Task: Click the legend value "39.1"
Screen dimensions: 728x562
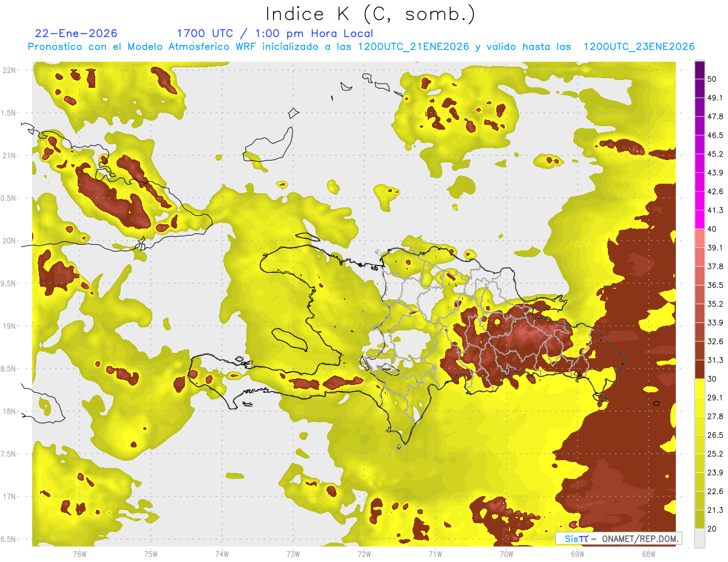Action: pyautogui.click(x=715, y=247)
